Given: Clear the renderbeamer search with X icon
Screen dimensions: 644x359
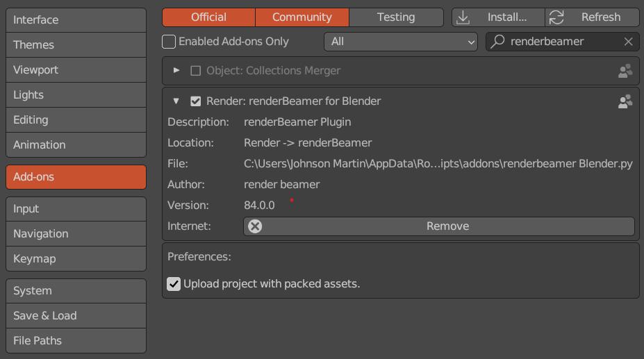Looking at the screenshot, I should (x=628, y=42).
